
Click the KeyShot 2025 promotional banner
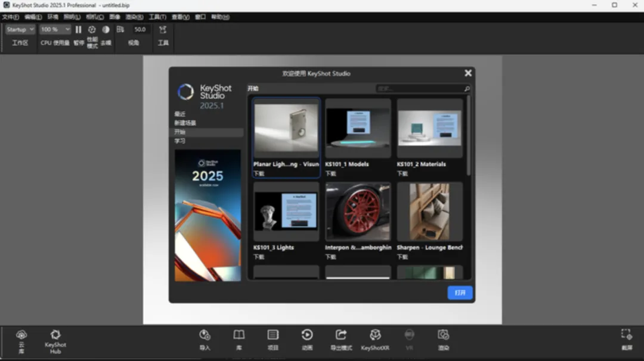208,216
